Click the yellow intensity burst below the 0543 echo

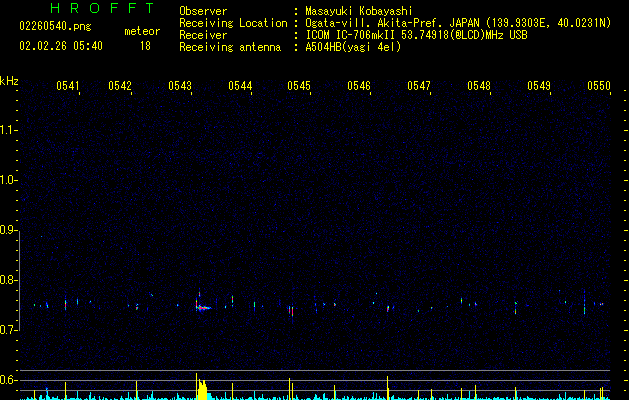202,388
